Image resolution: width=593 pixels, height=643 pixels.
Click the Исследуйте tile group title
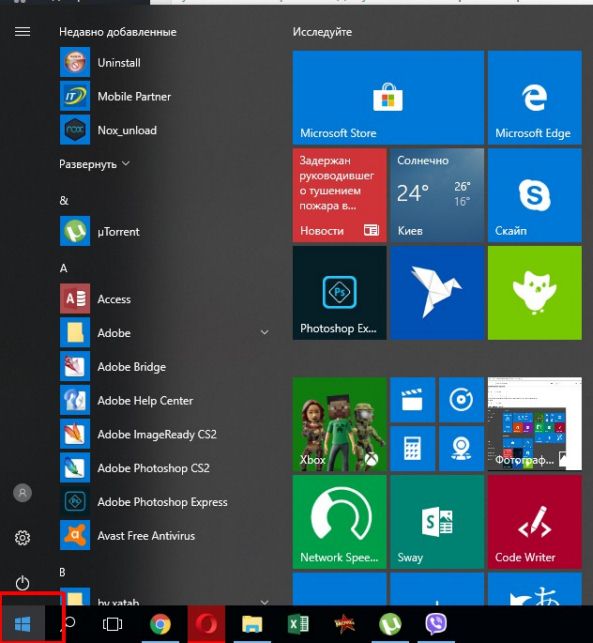(322, 32)
